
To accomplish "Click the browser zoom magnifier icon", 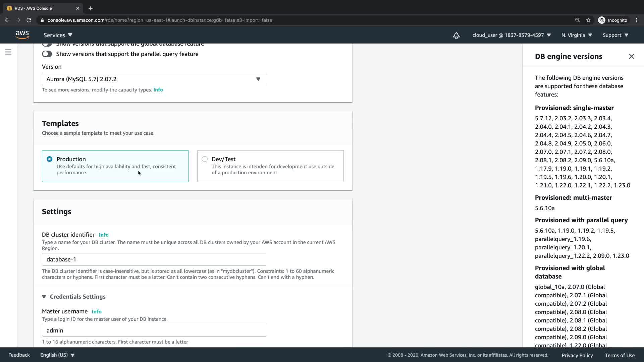I will pos(577,20).
